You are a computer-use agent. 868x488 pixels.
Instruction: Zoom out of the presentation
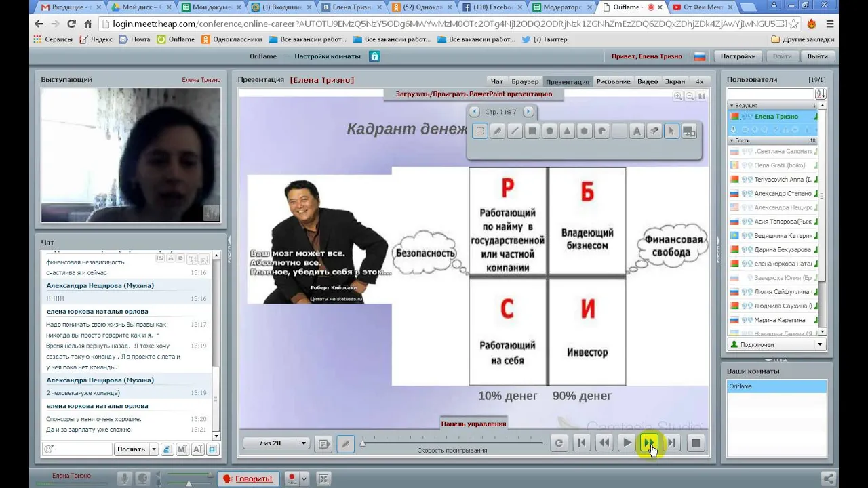coord(690,96)
